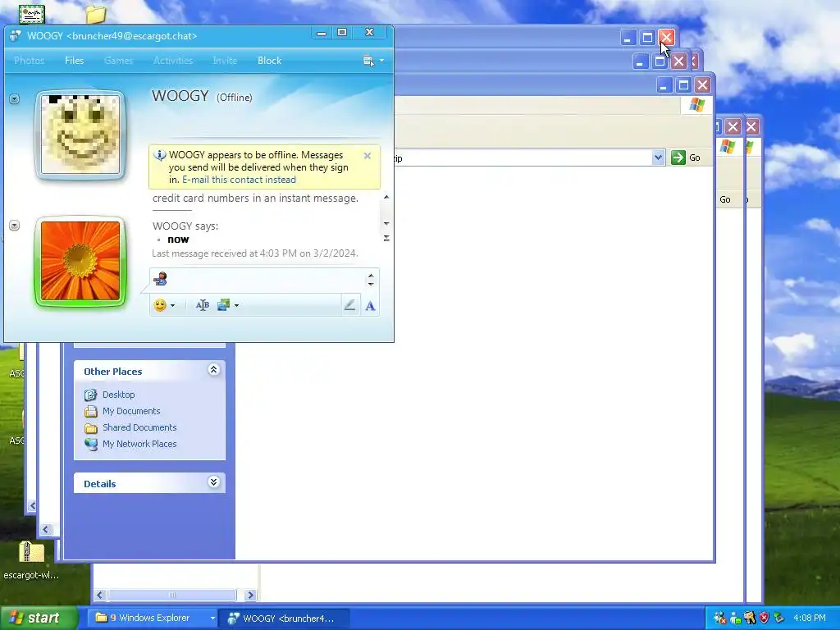
Task: Collapse the Other Places panel
Action: click(213, 370)
